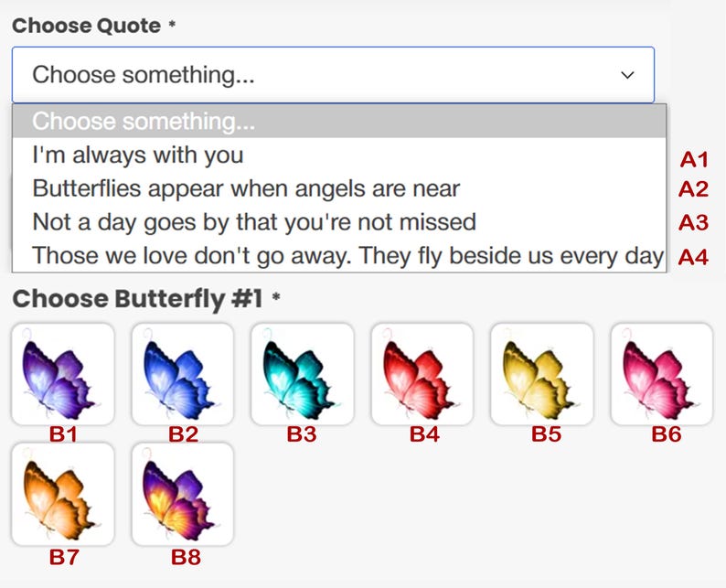Click the Choose Quote field label
This screenshot has height=588, width=726.
tap(87, 26)
